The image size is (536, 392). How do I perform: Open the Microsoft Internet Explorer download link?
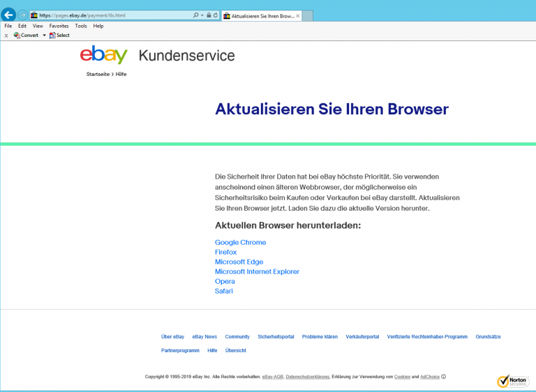pos(257,272)
